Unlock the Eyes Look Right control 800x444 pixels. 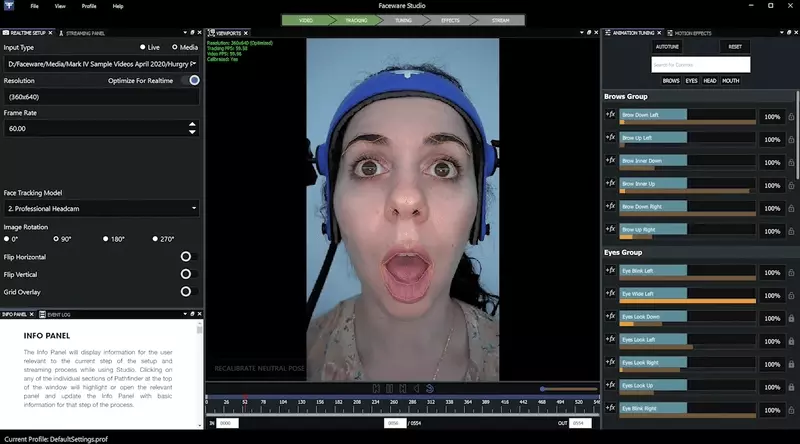point(791,364)
